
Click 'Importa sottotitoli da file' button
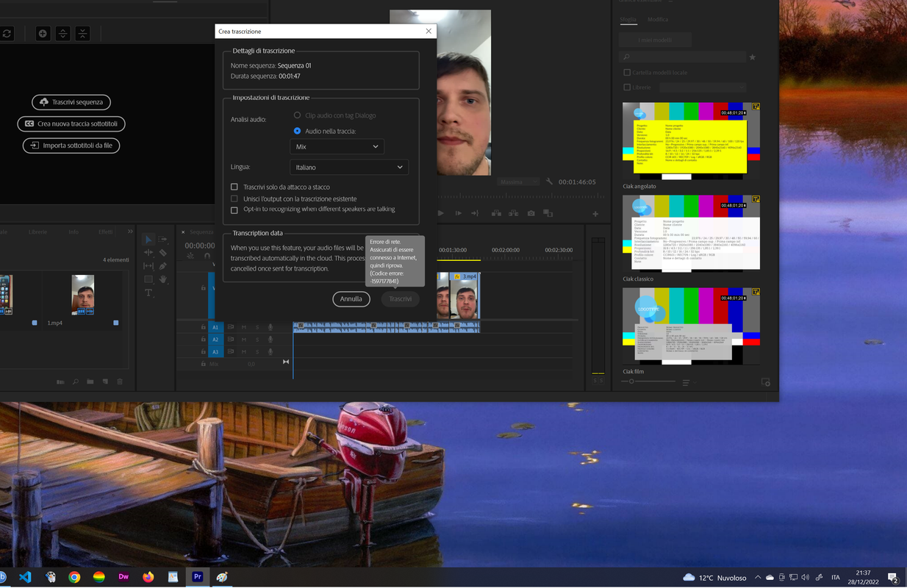pyautogui.click(x=71, y=146)
